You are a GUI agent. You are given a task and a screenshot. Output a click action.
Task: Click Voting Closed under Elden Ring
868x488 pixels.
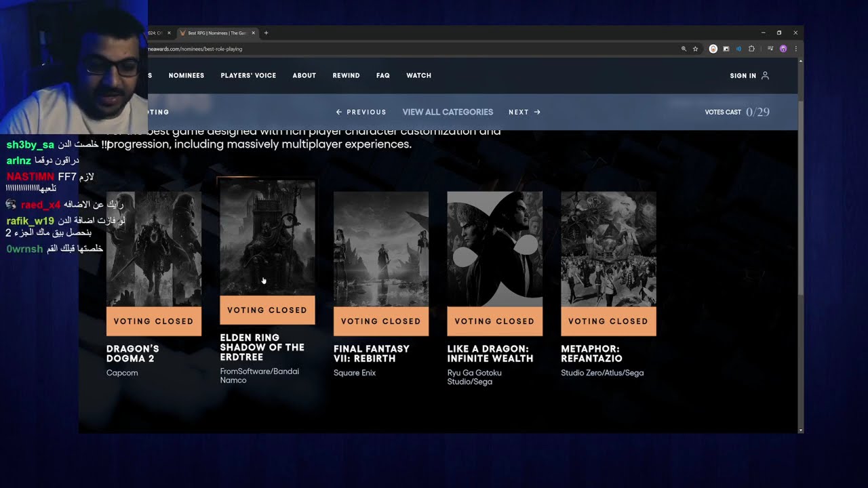267,310
